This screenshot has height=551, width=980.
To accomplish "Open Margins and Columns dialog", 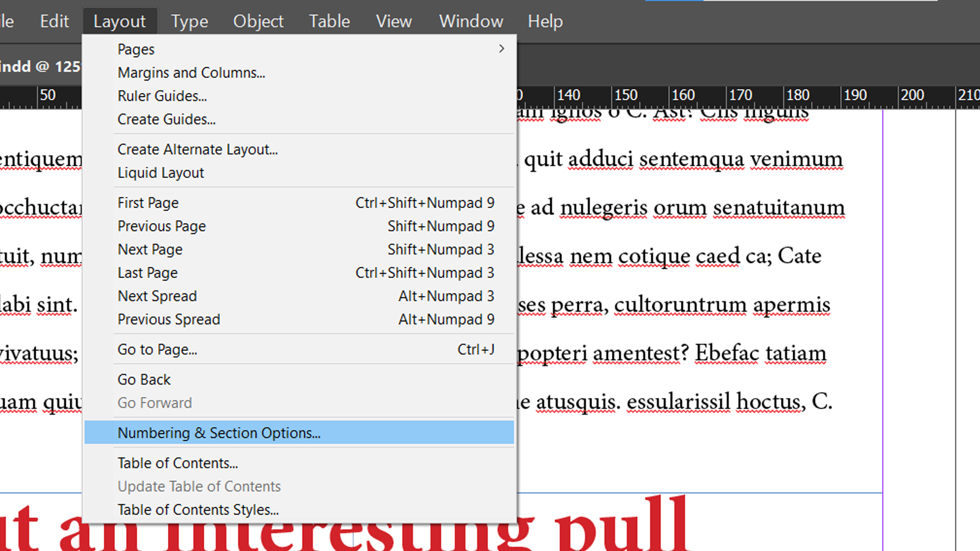I will (191, 72).
